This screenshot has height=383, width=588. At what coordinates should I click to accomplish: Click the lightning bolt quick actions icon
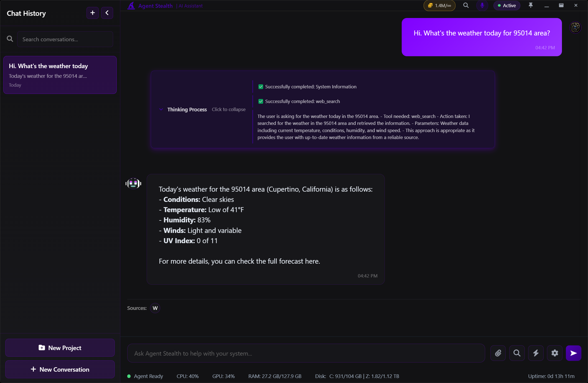tap(536, 353)
